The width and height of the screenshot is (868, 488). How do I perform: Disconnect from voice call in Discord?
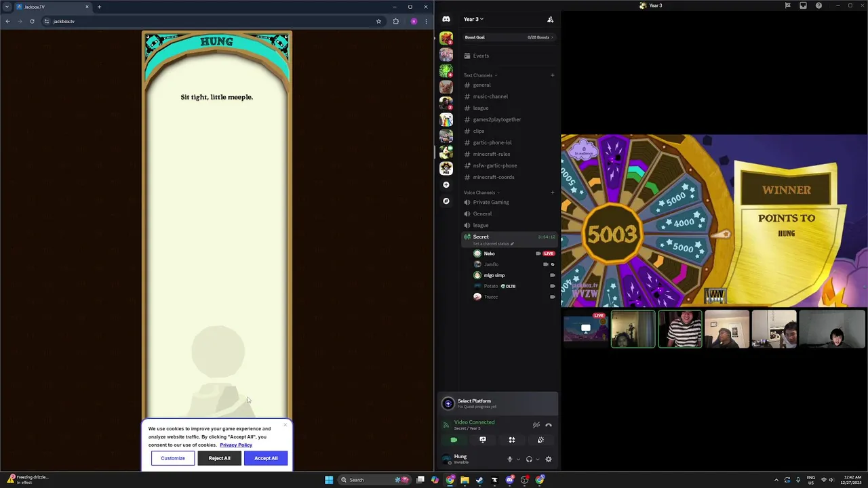point(549,425)
